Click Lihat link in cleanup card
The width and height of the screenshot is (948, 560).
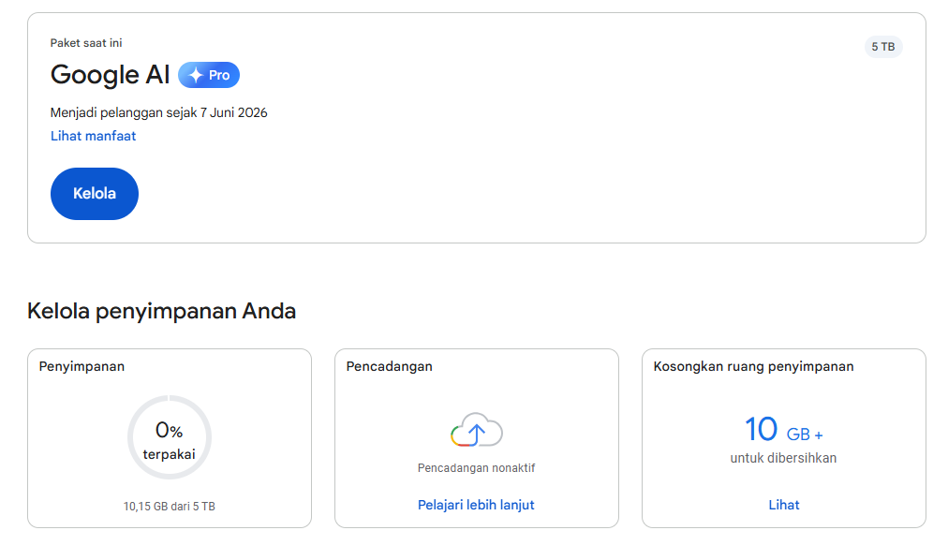[783, 505]
